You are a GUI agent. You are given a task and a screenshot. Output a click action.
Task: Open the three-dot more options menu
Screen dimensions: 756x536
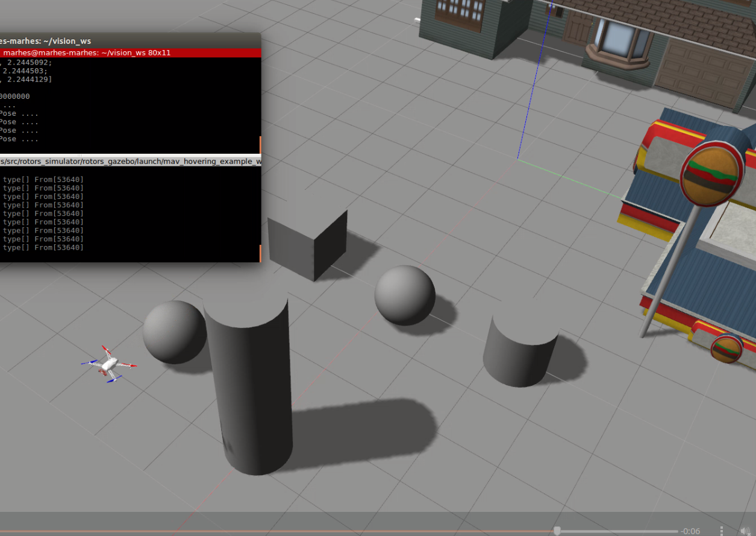tap(722, 531)
